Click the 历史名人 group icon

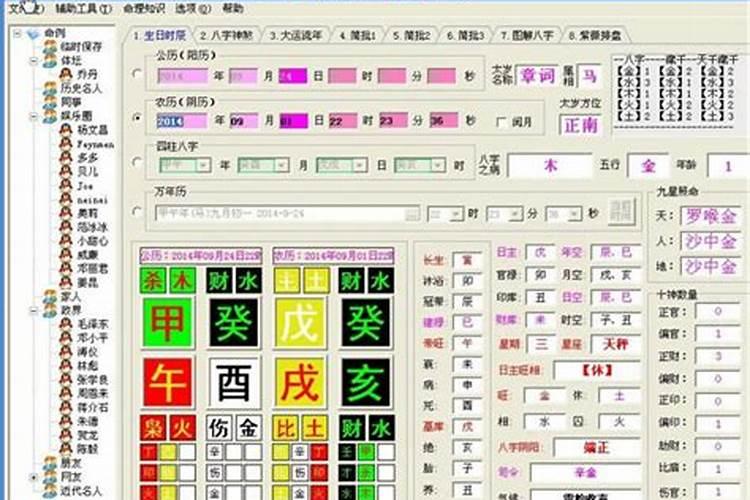coord(50,88)
